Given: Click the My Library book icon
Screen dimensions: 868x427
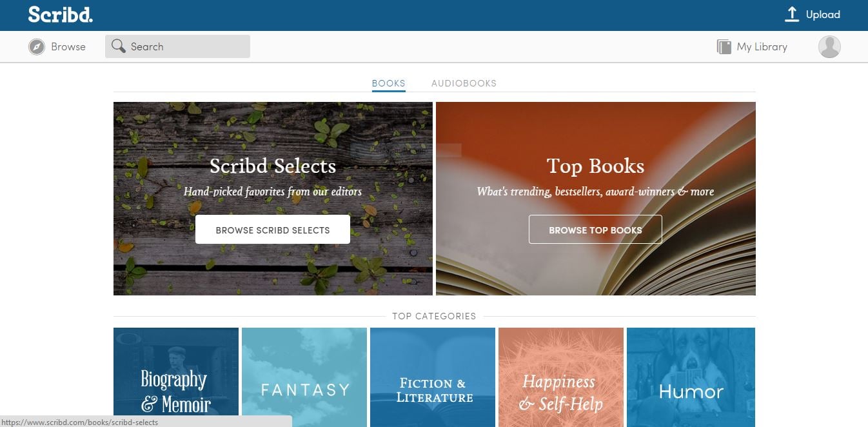Looking at the screenshot, I should click(x=724, y=47).
